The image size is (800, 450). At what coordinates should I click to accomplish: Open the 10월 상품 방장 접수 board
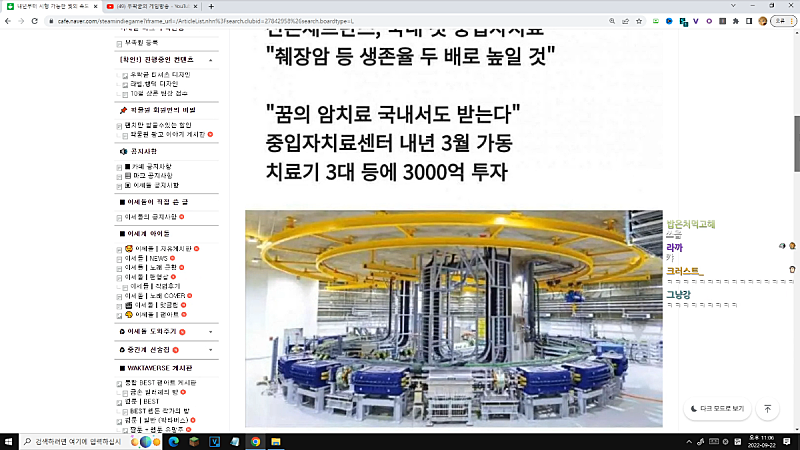pos(159,93)
